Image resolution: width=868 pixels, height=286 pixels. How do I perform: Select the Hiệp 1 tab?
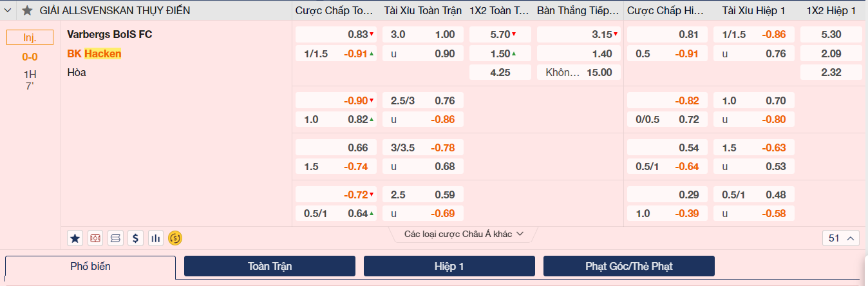coord(449,266)
